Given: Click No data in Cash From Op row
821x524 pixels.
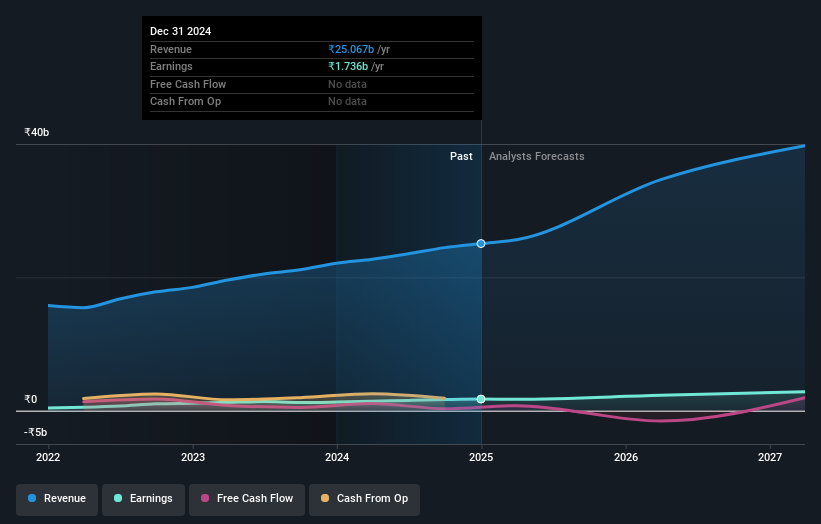Looking at the screenshot, I should click(347, 101).
